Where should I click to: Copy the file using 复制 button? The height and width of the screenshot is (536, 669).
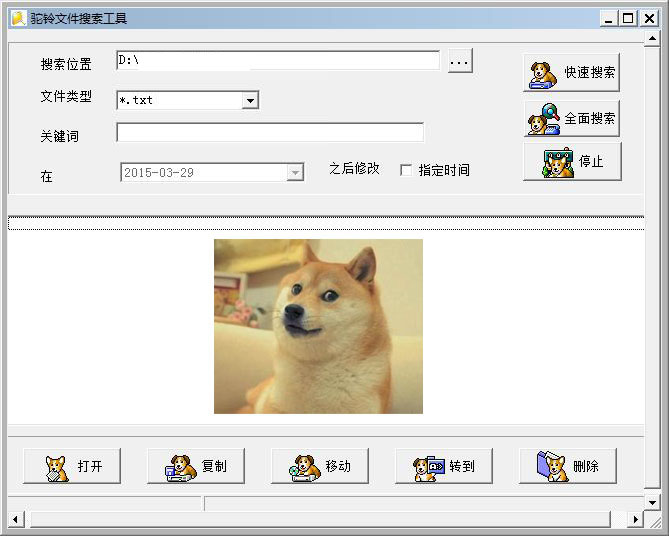(x=196, y=466)
